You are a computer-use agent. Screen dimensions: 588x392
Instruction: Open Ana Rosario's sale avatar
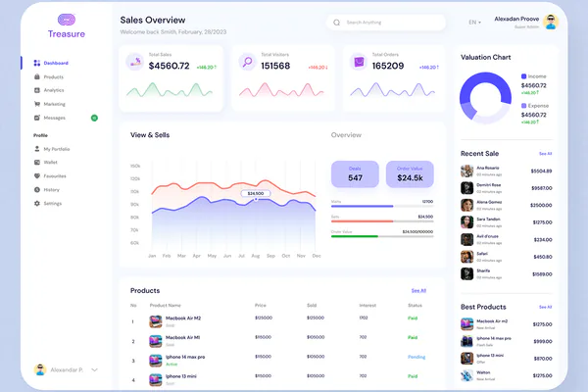[x=466, y=171]
